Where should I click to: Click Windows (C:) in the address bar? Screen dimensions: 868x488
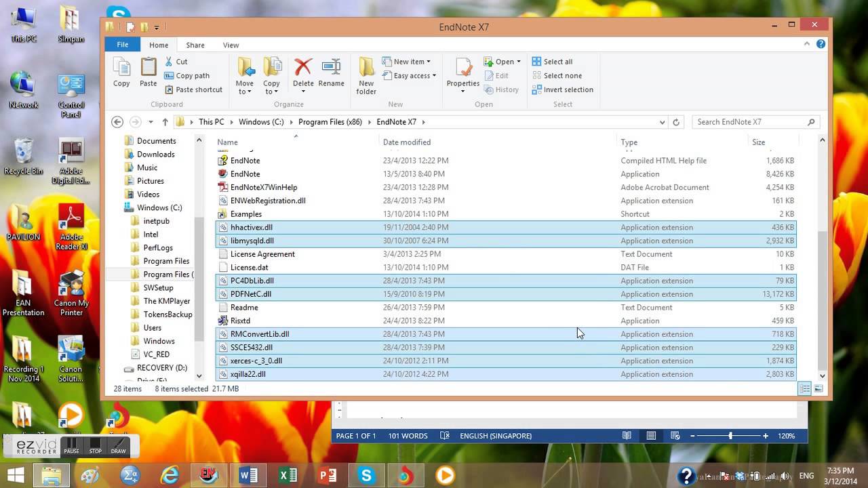pyautogui.click(x=261, y=122)
